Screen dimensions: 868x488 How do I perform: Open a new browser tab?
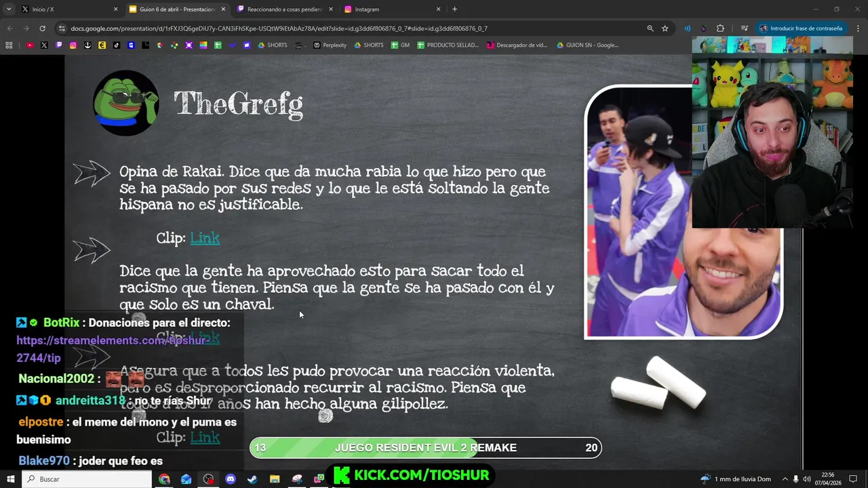(x=454, y=9)
